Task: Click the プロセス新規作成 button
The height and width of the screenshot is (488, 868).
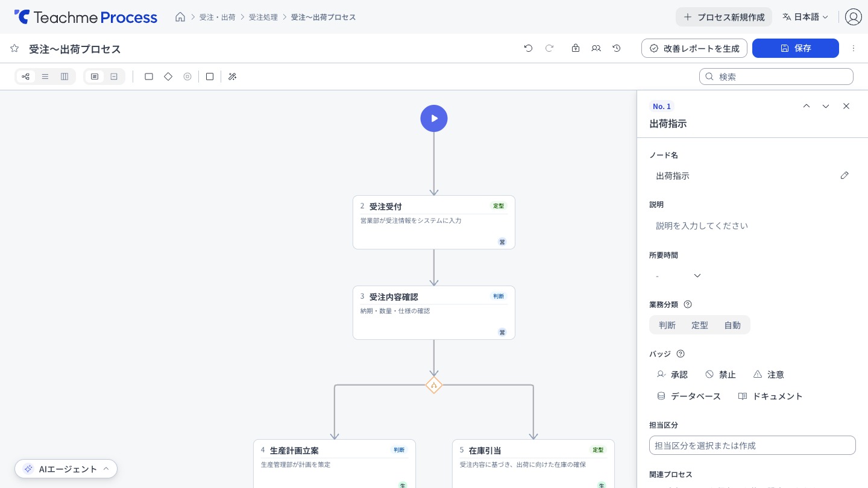Action: (724, 17)
